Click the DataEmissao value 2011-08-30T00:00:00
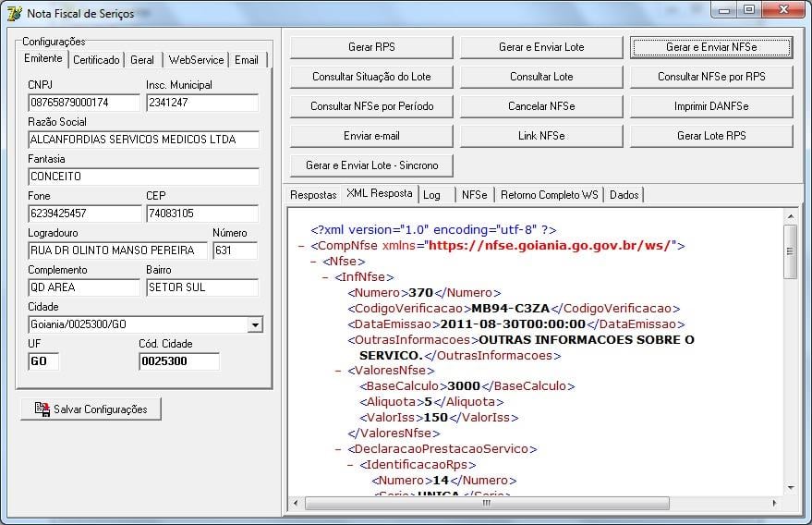The height and width of the screenshot is (525, 812). coord(514,324)
